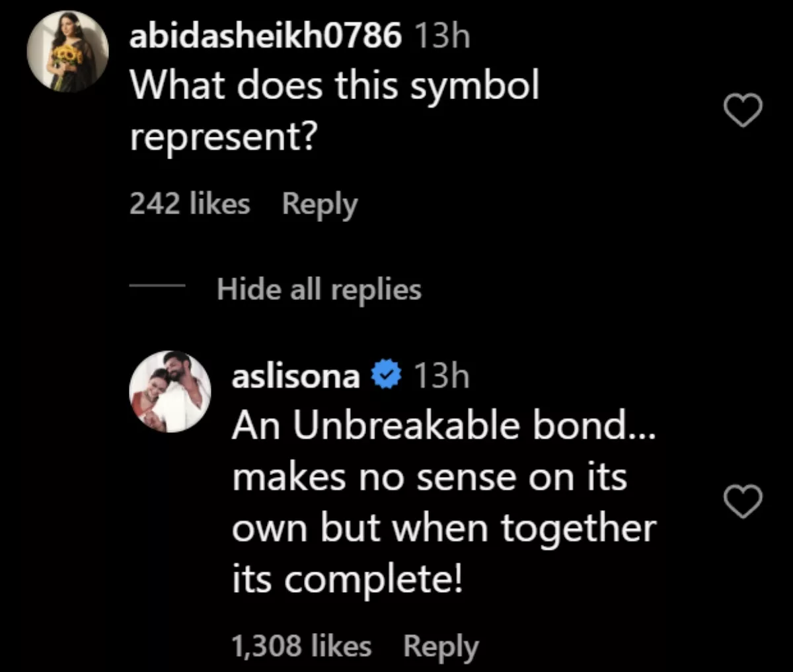The width and height of the screenshot is (793, 672).
Task: Collapse thread with Hide all replies
Action: 319,289
